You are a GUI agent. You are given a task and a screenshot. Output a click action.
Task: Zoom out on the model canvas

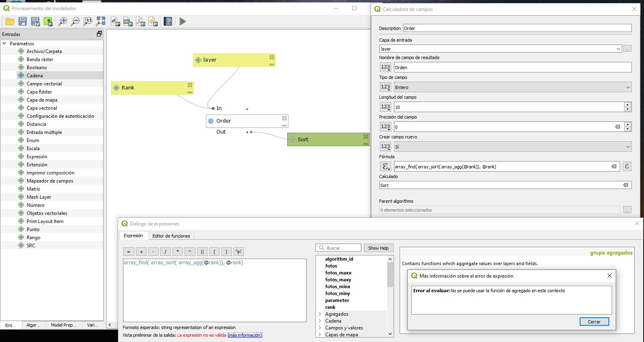click(75, 21)
